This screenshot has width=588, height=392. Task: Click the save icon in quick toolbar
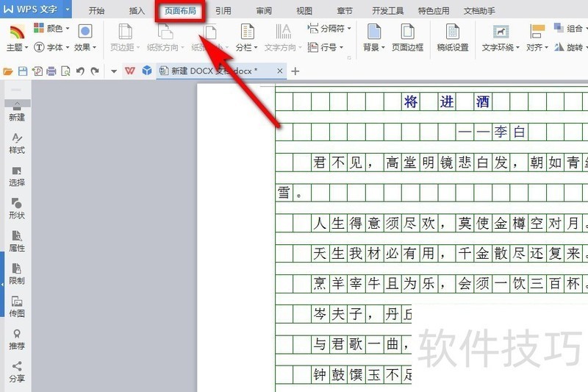(23, 71)
